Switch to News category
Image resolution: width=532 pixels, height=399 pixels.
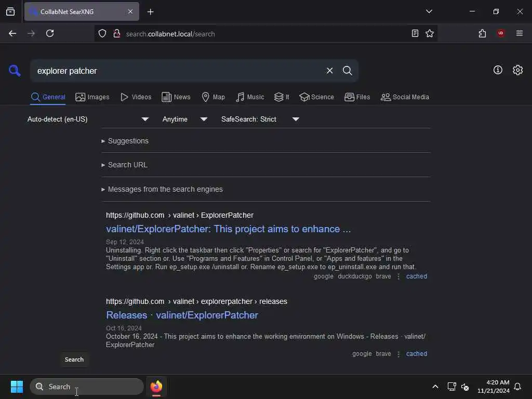pyautogui.click(x=176, y=97)
